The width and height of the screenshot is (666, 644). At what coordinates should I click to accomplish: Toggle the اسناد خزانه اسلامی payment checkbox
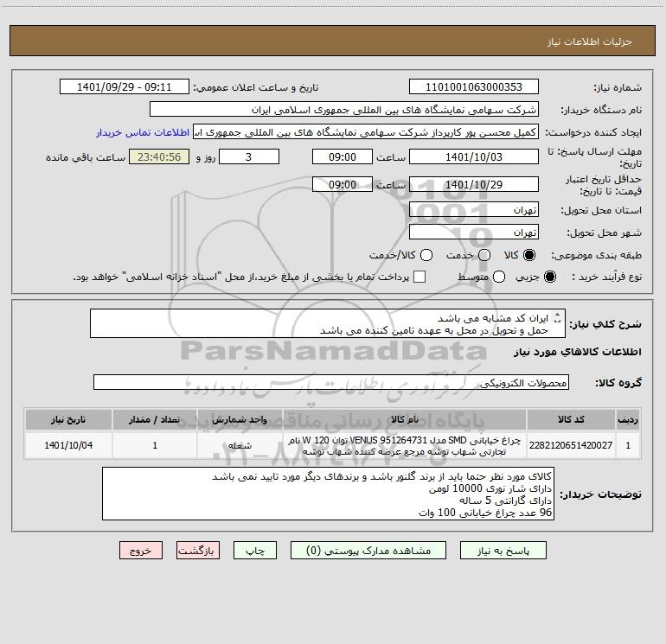tap(419, 277)
